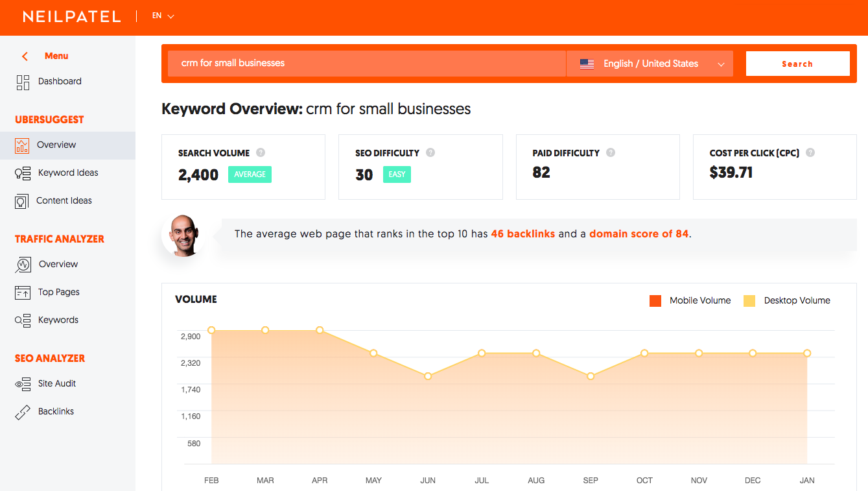Click the UBERSUGGEST section header
The height and width of the screenshot is (491, 868).
tap(49, 120)
